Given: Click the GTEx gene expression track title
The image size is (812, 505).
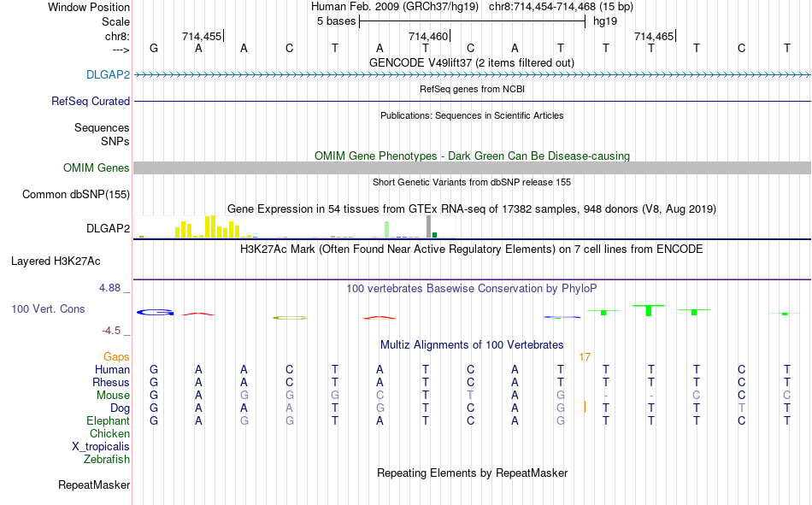Looking at the screenshot, I should pos(472,208).
